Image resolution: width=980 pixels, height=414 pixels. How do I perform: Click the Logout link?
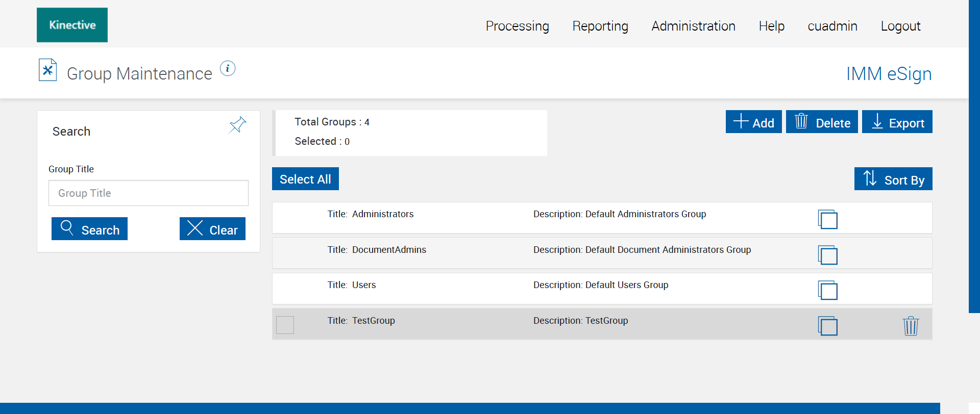tap(900, 26)
